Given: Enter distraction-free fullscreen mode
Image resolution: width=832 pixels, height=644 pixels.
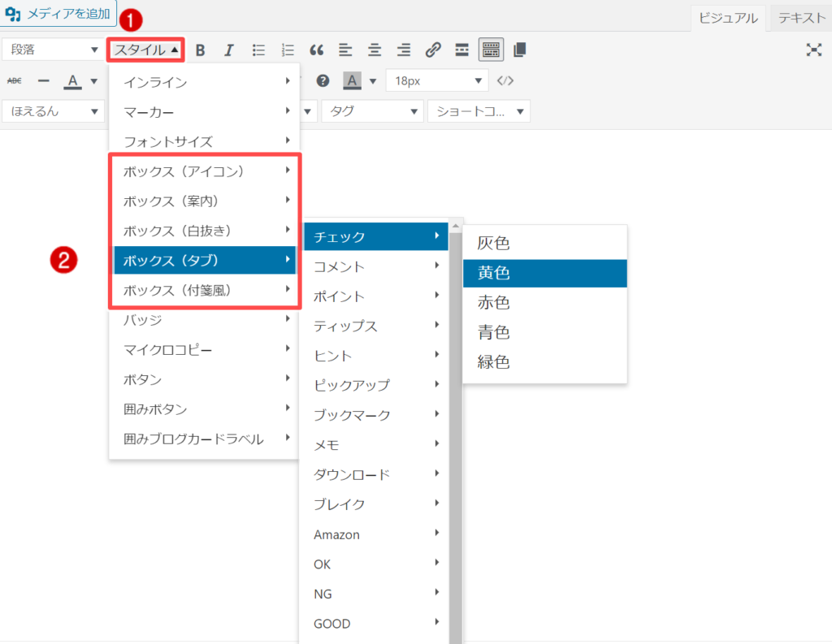Looking at the screenshot, I should click(x=814, y=50).
